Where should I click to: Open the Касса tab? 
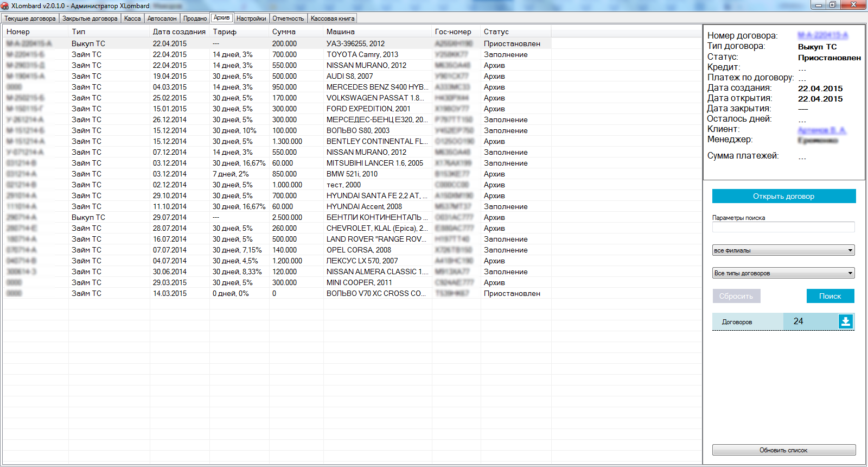tap(132, 18)
